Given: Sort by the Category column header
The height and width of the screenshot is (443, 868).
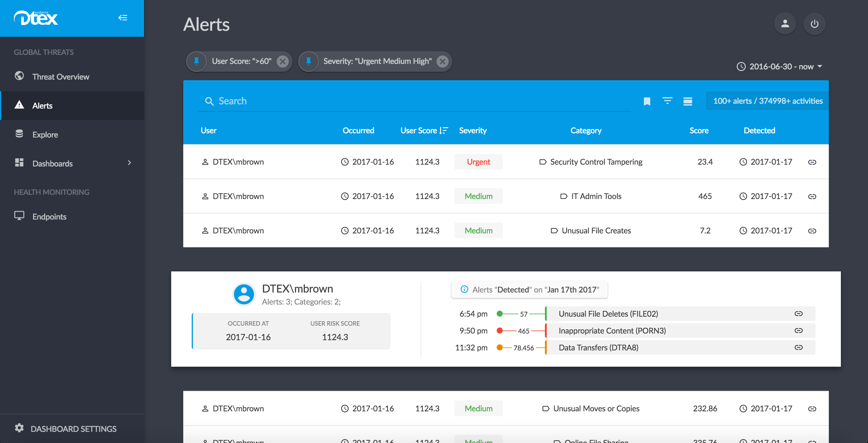Looking at the screenshot, I should (586, 131).
